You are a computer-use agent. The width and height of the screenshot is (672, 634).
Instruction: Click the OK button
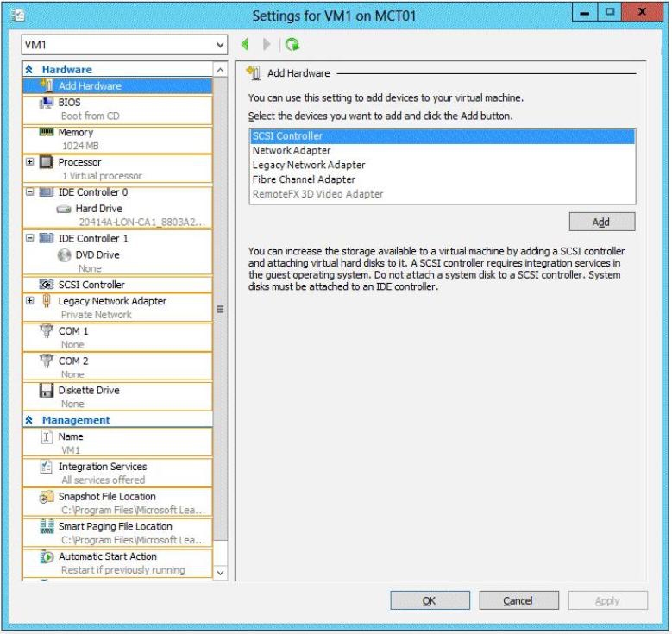430,600
